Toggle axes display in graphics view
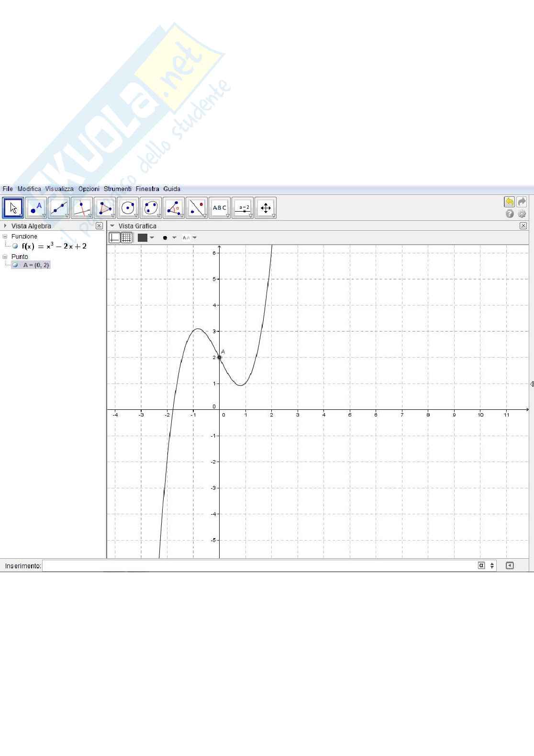 (x=115, y=237)
